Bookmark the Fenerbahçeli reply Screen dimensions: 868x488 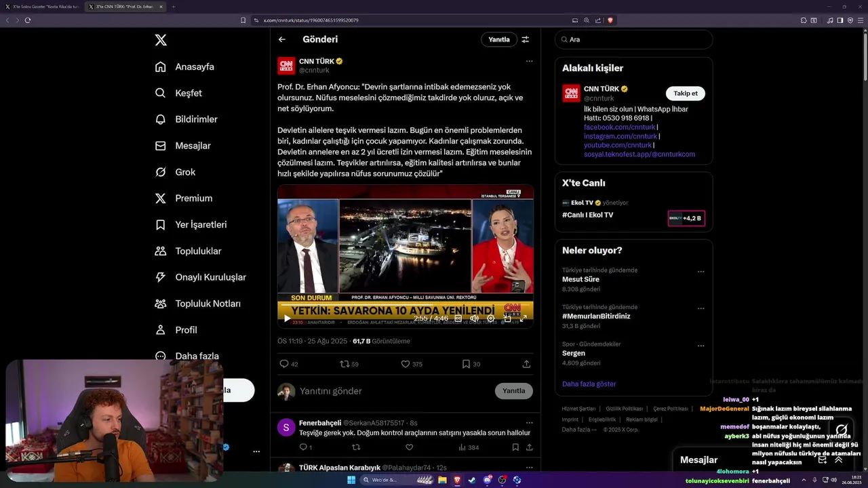515,447
